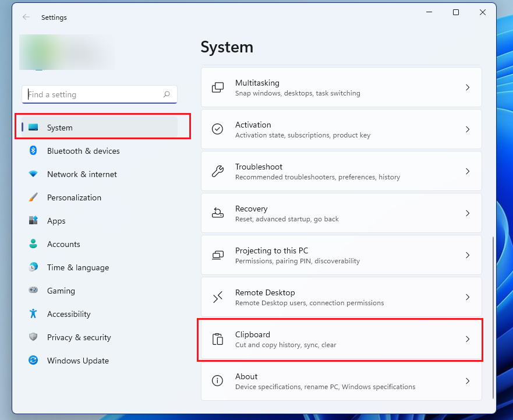Select the Clipboard icon in settings list
The image size is (513, 420).
click(218, 338)
